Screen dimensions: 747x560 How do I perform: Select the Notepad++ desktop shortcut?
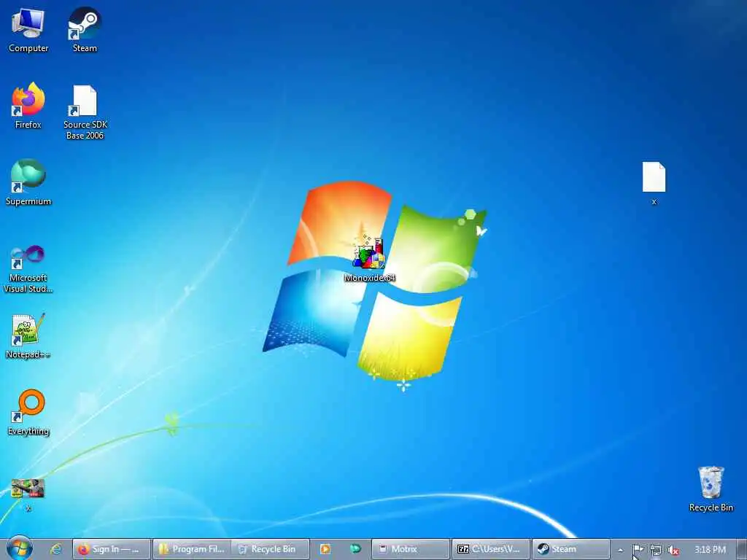click(x=28, y=335)
